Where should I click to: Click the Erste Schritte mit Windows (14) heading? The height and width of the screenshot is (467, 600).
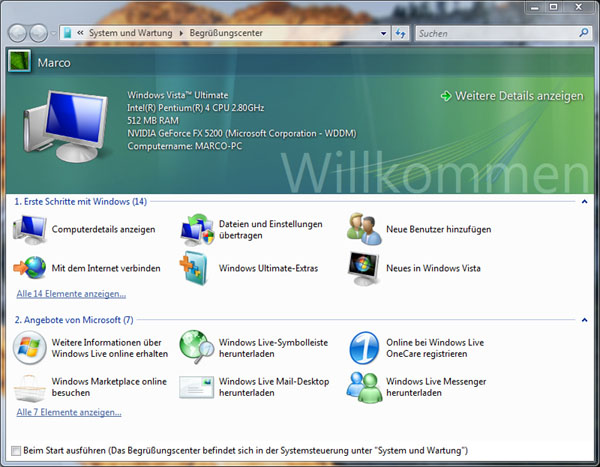click(81, 201)
